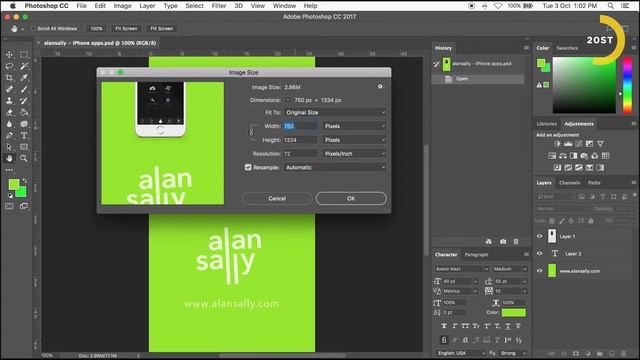Add an Invert adjustment

[x=558, y=167]
